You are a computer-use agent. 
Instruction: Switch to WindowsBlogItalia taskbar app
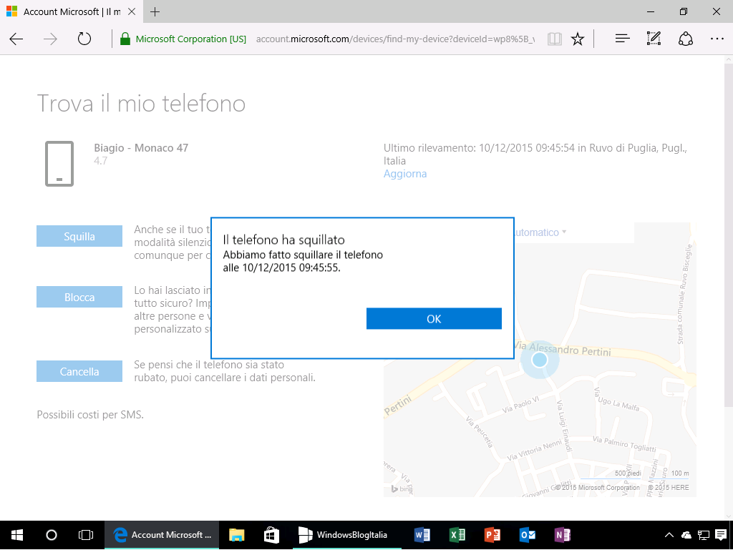[x=347, y=535]
